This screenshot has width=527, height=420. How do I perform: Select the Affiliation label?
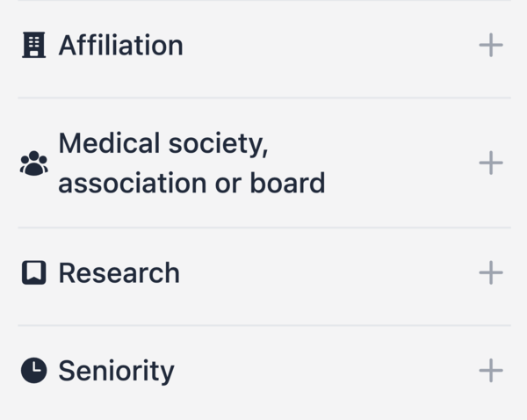pyautogui.click(x=120, y=46)
